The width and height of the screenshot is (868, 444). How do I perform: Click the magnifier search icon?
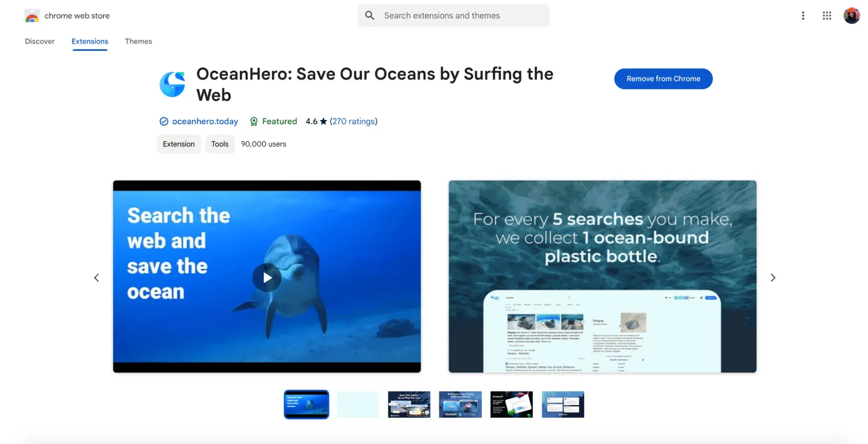(370, 16)
